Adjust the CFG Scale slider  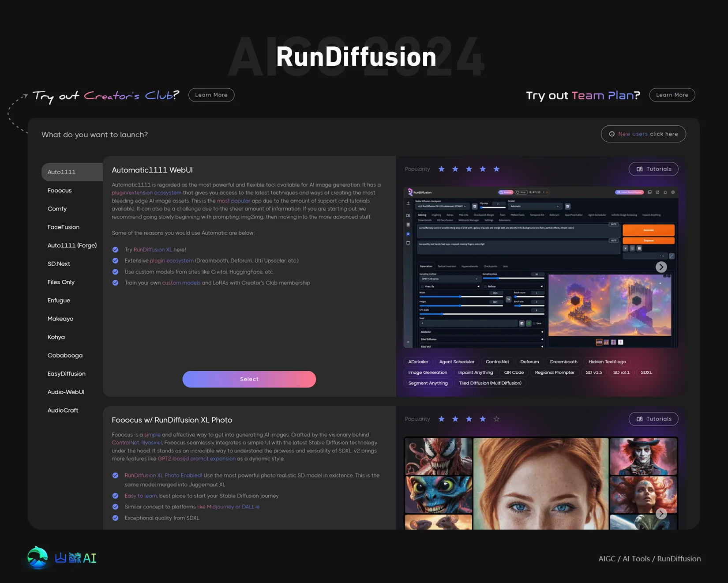(482, 314)
